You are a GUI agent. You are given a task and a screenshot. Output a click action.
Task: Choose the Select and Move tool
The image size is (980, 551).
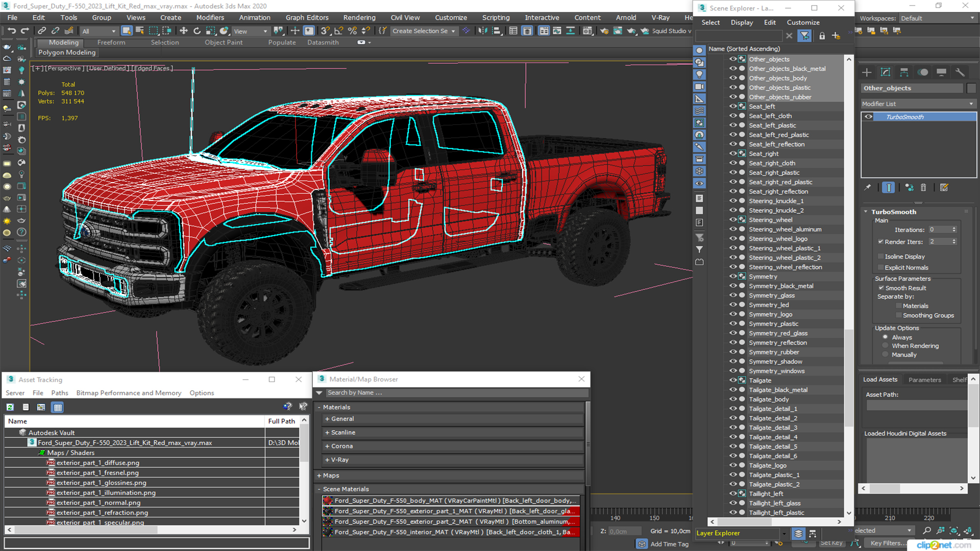tap(184, 31)
